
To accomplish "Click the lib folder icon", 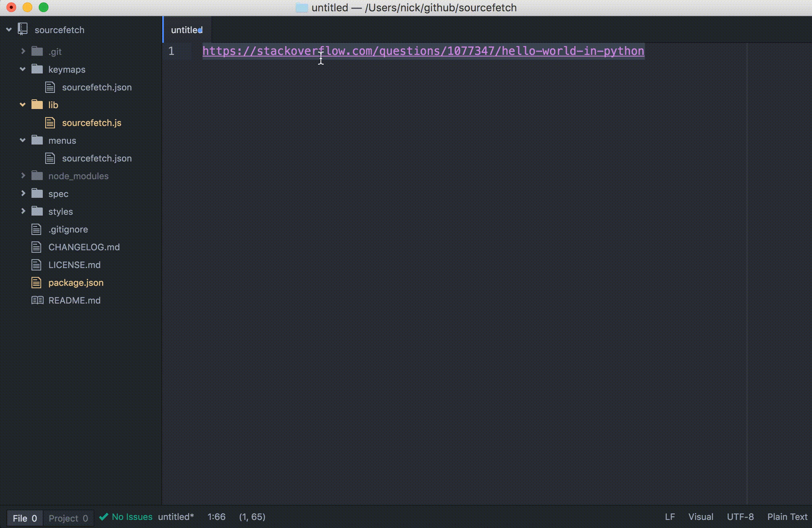I will (x=37, y=105).
